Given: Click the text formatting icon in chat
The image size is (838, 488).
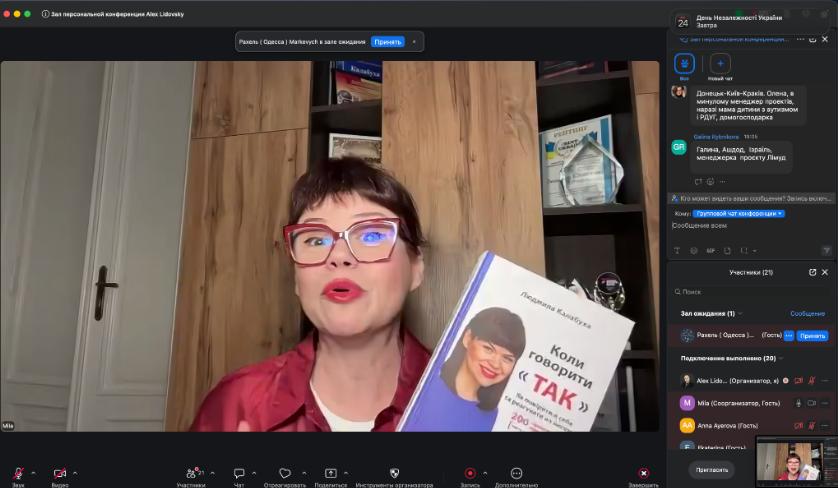Looking at the screenshot, I should [677, 250].
